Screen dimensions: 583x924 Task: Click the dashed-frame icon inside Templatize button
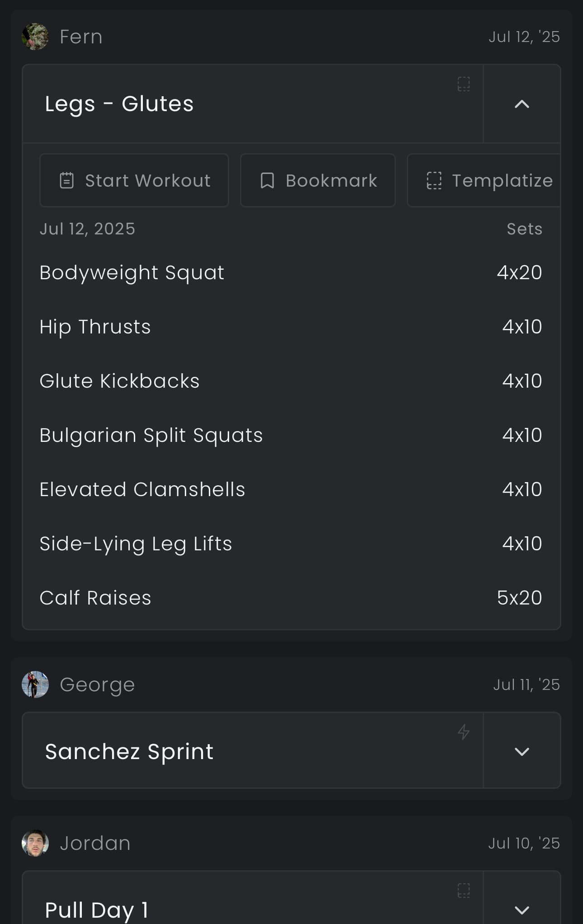click(433, 180)
